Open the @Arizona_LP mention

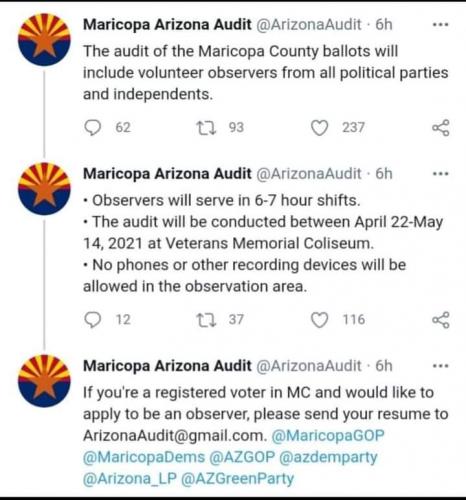pyautogui.click(x=130, y=479)
